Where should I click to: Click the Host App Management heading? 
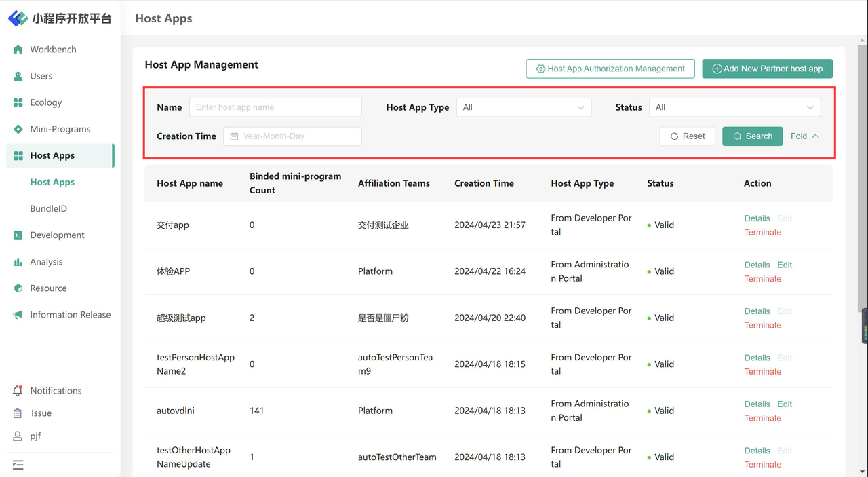tap(201, 65)
